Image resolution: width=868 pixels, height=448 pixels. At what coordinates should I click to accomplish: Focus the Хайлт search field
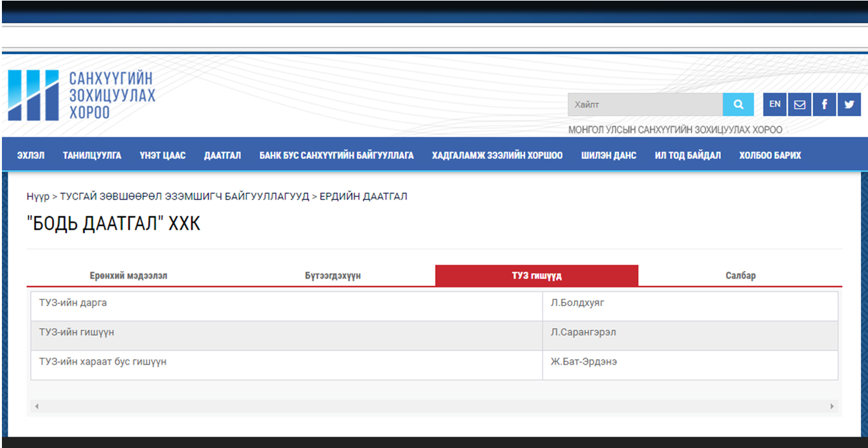pos(645,105)
